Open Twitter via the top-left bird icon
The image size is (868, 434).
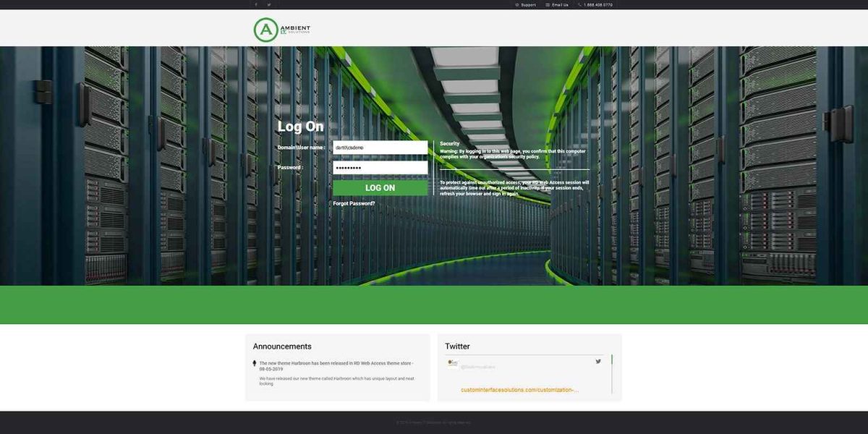click(x=269, y=4)
